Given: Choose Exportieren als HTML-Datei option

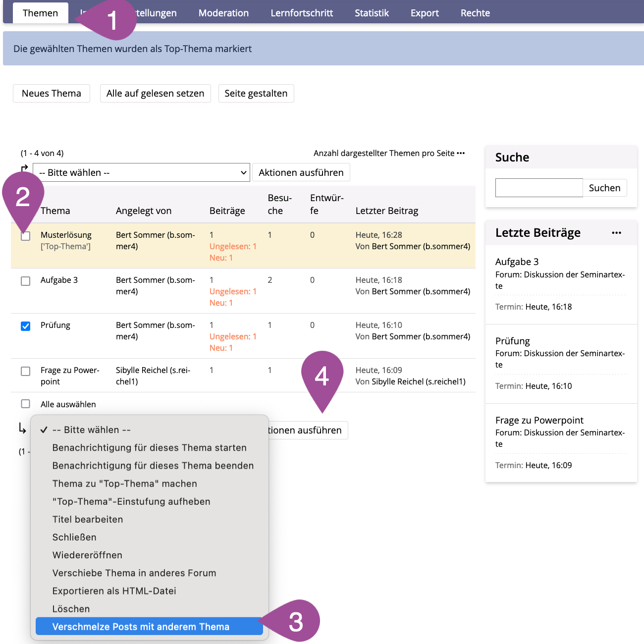Looking at the screenshot, I should (114, 591).
